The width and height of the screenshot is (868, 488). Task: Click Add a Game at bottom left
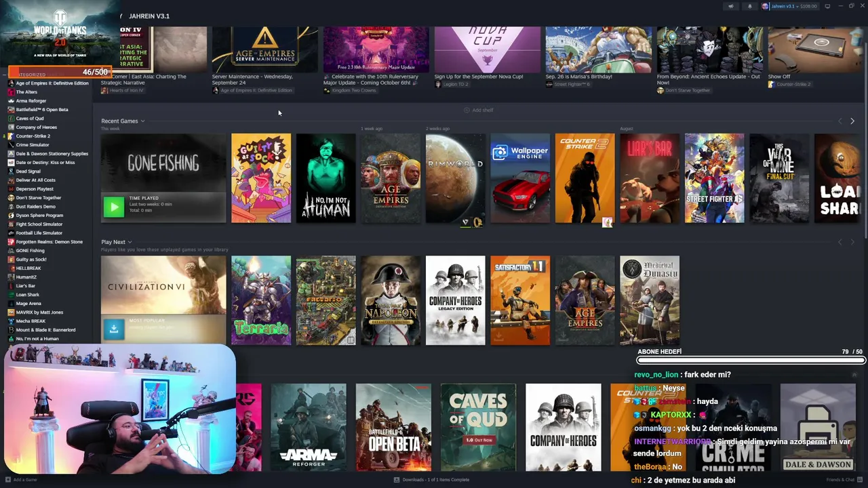[x=21, y=480]
